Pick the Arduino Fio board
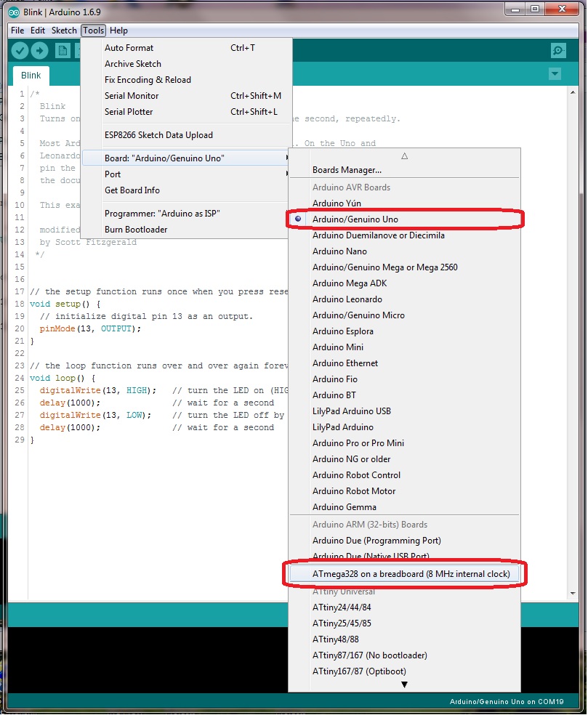Screen dimensions: 588x715 pos(405,379)
